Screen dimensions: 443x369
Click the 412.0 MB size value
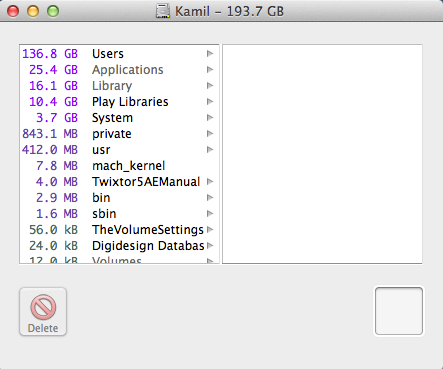coord(50,150)
